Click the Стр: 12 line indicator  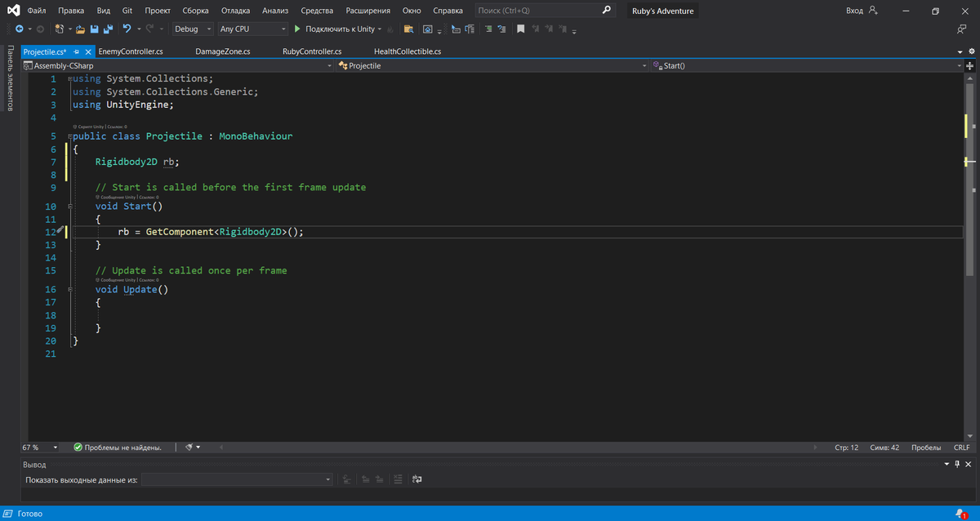tap(846, 448)
